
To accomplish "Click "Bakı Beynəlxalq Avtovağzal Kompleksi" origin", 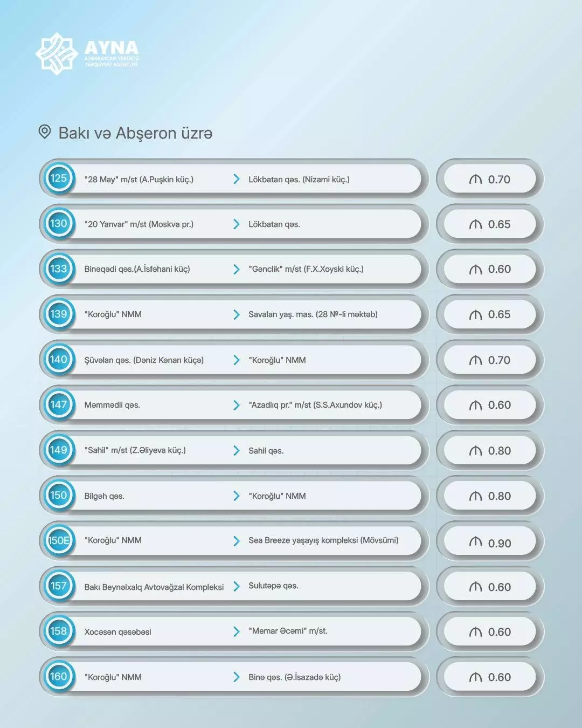I will pos(154,587).
